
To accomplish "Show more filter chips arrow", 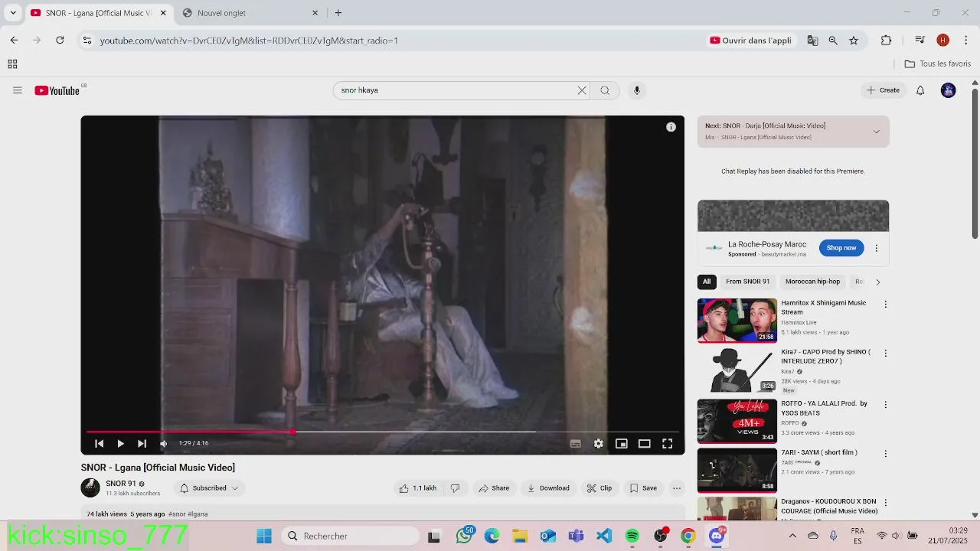I will pyautogui.click(x=877, y=282).
